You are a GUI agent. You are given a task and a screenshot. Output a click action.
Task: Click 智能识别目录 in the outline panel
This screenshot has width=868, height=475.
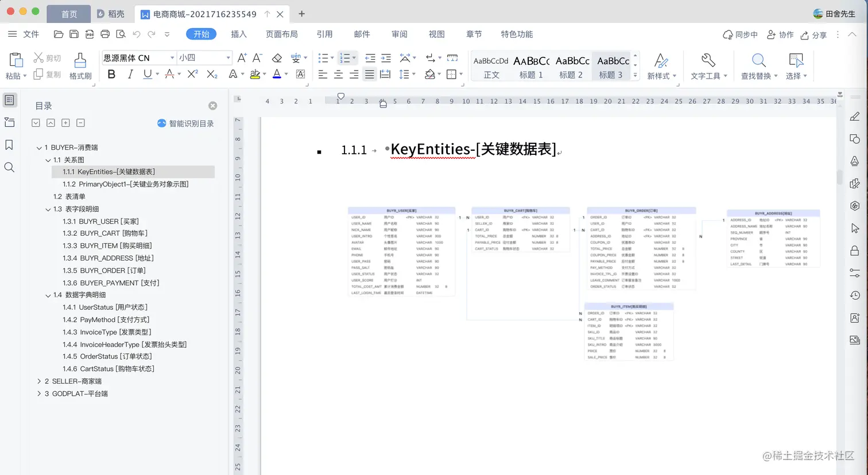[185, 123]
